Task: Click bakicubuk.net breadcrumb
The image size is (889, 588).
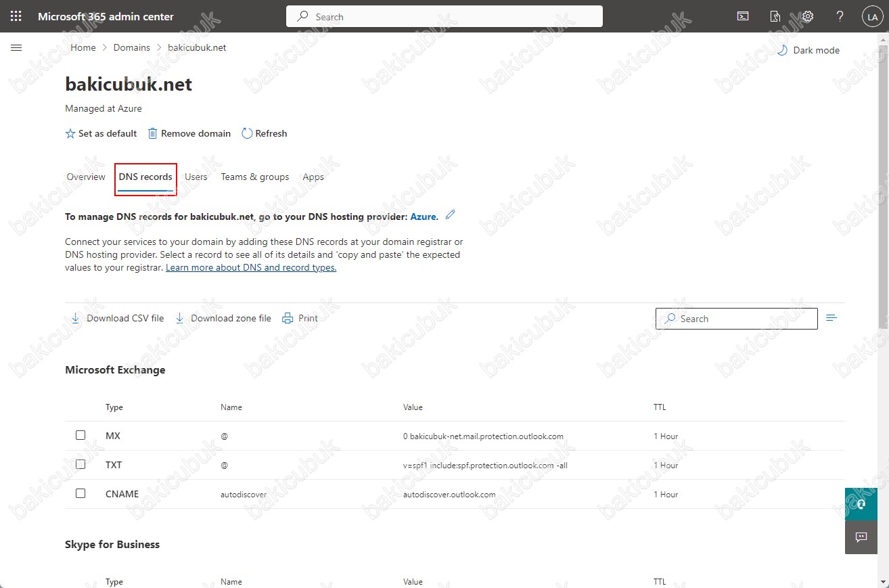Action: click(x=197, y=47)
